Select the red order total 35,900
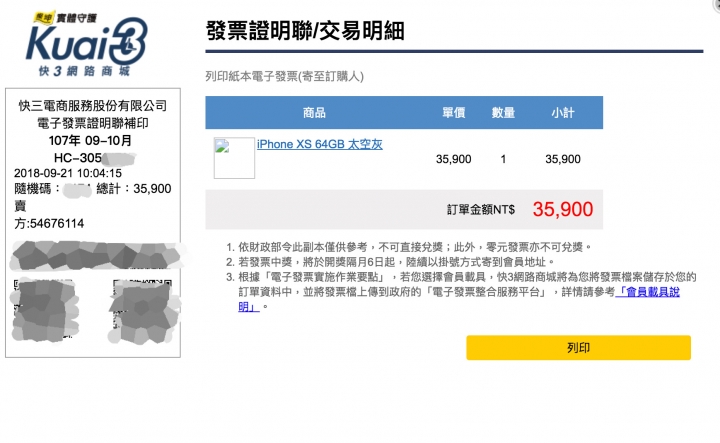 (x=563, y=209)
